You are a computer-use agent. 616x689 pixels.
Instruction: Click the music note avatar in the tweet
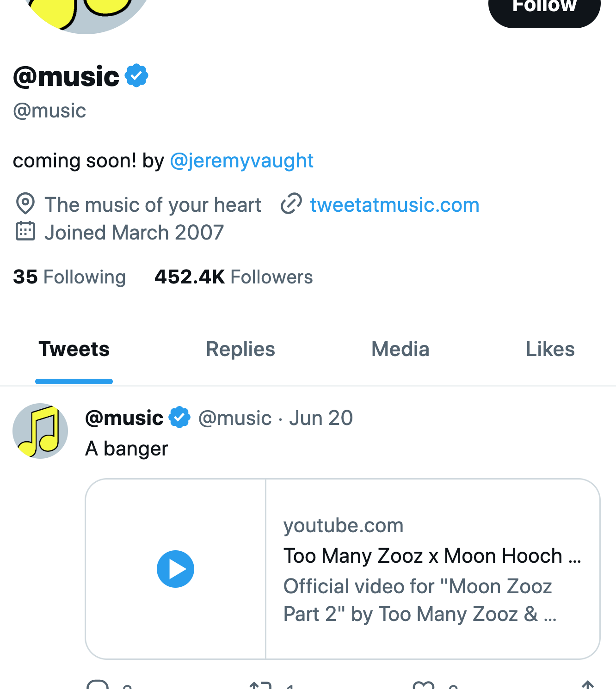coord(40,431)
